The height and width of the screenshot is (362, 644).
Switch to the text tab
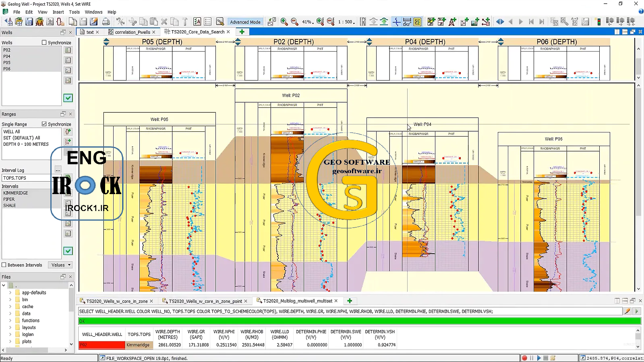coord(90,32)
